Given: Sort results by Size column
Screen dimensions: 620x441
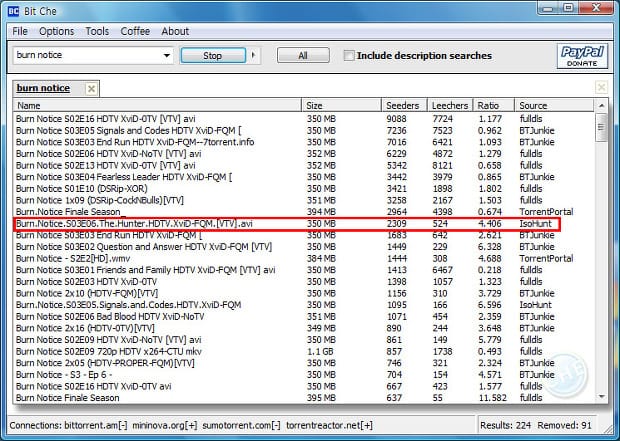Looking at the screenshot, I should click(342, 106).
